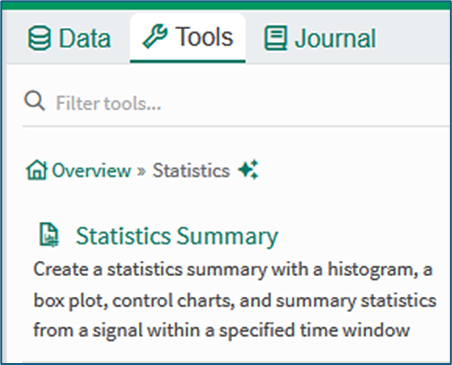Screen dimensions: 452x365
Task: Select the Tools tab
Action: (x=188, y=37)
